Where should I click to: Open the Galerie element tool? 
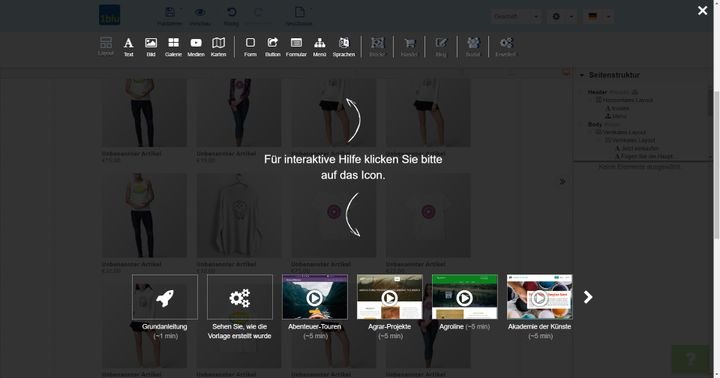click(173, 47)
